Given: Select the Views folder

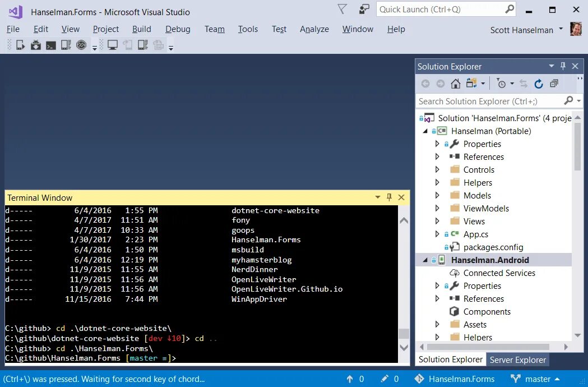Looking at the screenshot, I should pyautogui.click(x=474, y=221).
